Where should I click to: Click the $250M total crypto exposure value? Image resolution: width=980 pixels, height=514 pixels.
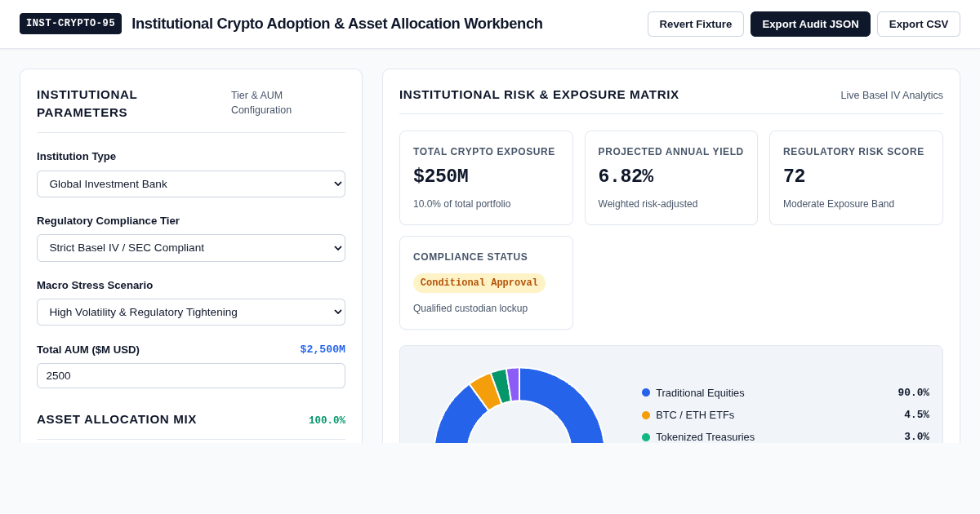[x=441, y=177]
